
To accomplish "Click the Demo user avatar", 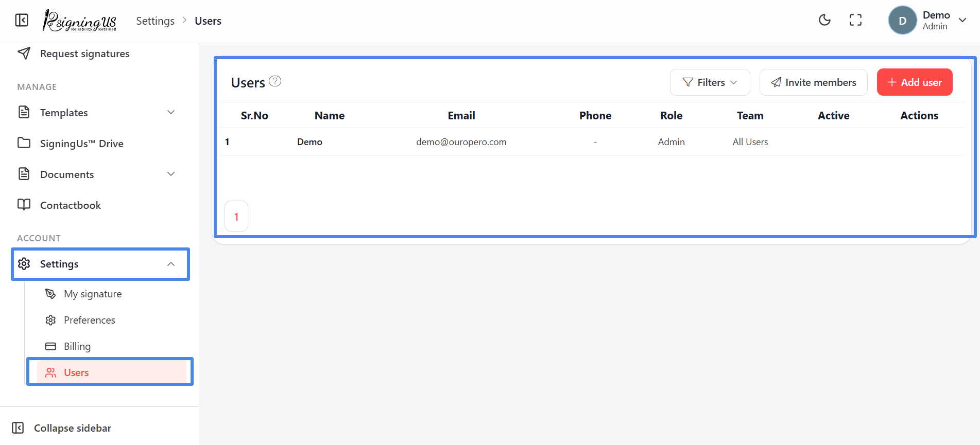I will click(x=902, y=20).
